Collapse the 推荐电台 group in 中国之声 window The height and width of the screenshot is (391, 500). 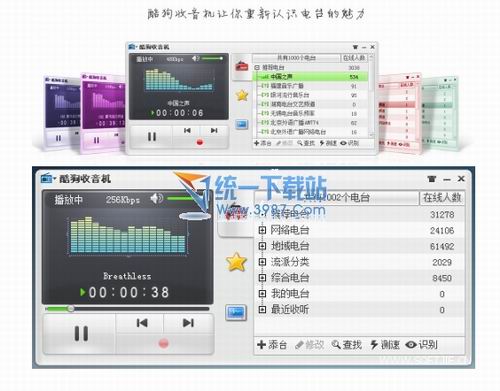point(257,68)
